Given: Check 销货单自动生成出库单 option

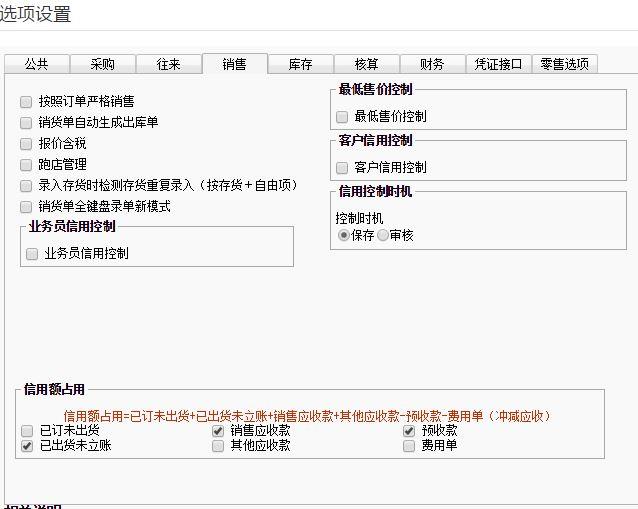Looking at the screenshot, I should (x=26, y=123).
